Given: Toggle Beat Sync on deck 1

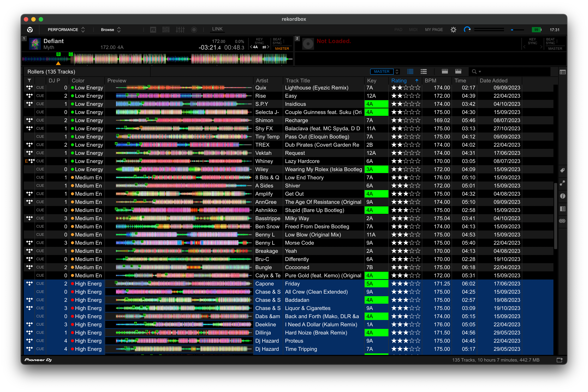Looking at the screenshot, I should pyautogui.click(x=277, y=41).
